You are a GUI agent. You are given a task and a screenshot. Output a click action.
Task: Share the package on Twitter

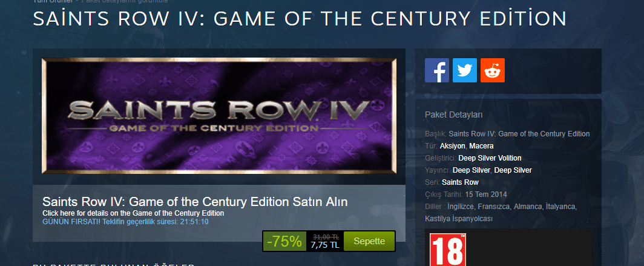(x=464, y=70)
